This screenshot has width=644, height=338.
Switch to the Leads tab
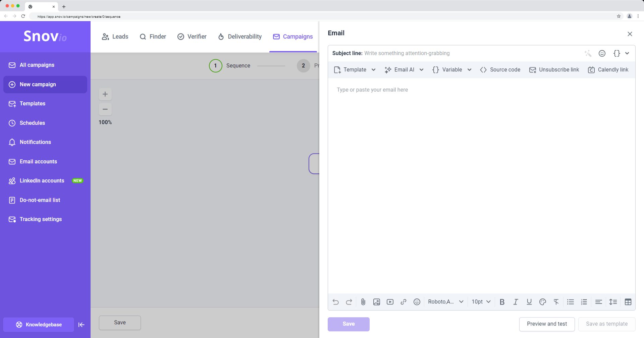pyautogui.click(x=115, y=37)
